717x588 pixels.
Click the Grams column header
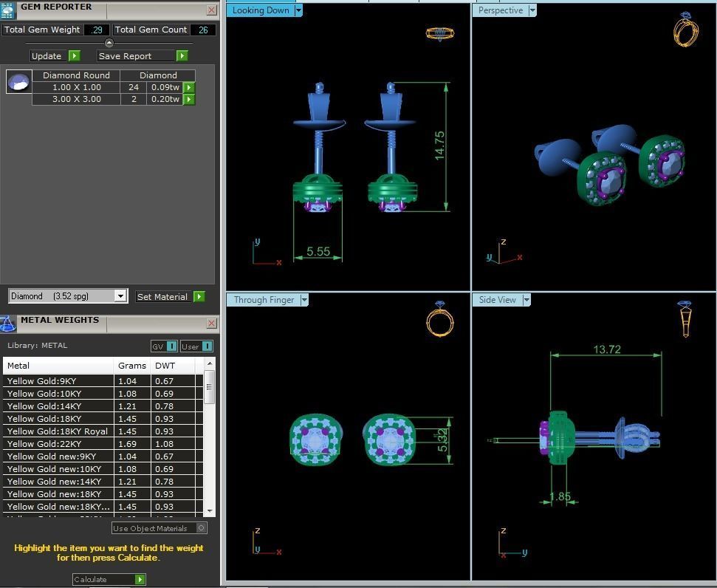(132, 366)
